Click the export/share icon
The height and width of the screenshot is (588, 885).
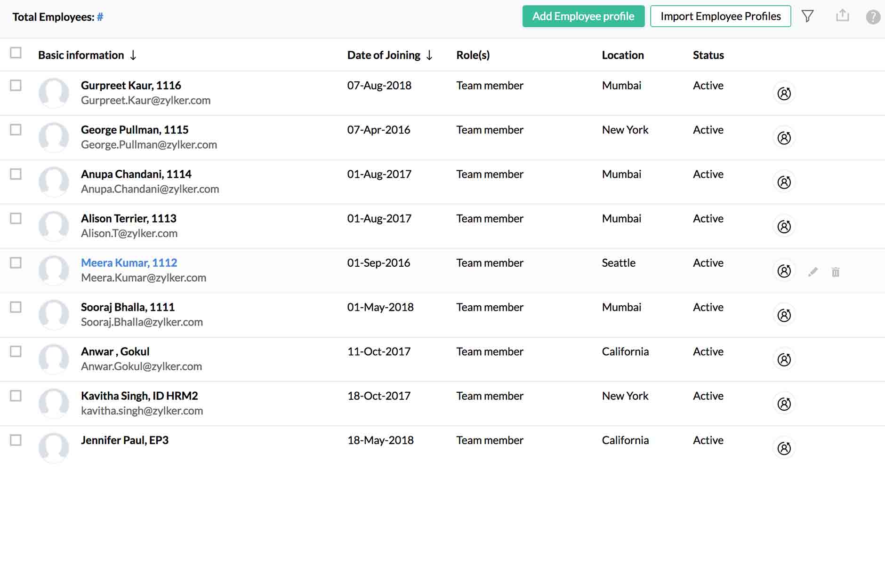843,16
